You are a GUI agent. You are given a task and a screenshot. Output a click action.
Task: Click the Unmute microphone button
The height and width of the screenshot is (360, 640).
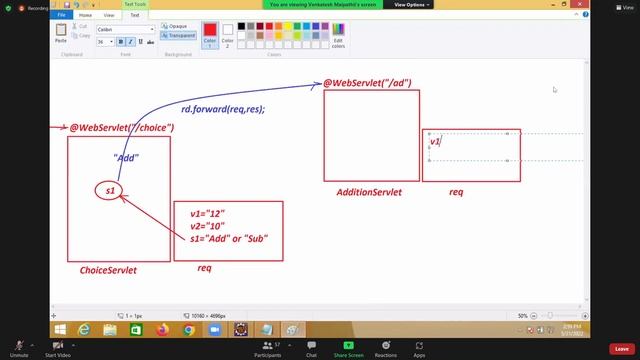(19, 349)
